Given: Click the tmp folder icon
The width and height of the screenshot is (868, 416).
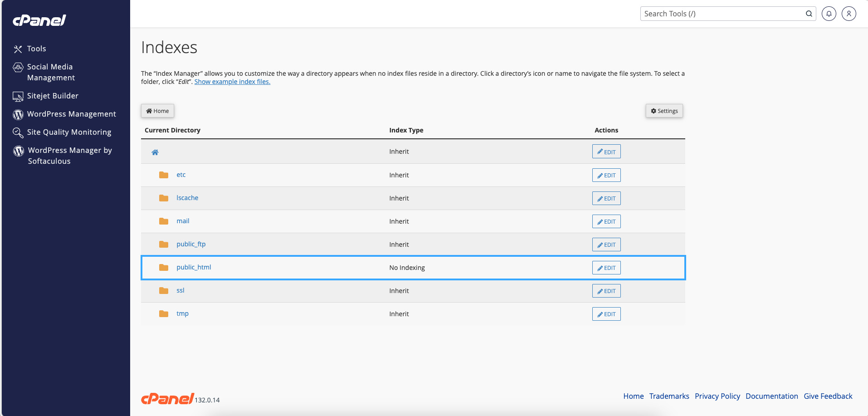Looking at the screenshot, I should pyautogui.click(x=164, y=314).
